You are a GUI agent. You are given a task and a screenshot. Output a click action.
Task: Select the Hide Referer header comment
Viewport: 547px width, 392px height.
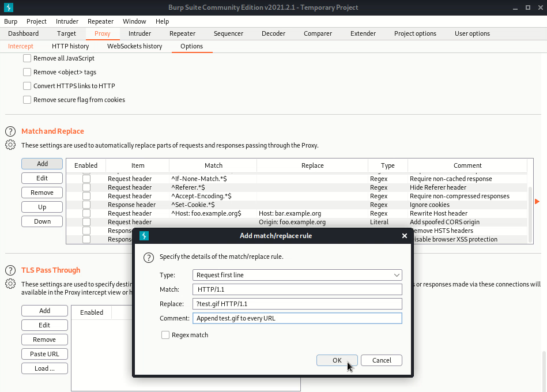click(467, 187)
